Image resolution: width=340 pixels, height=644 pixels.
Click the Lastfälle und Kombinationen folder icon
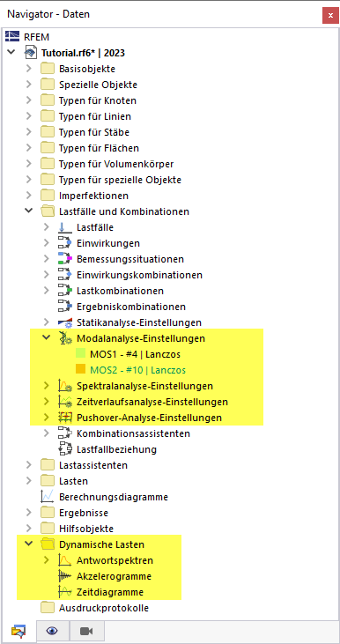pos(48,211)
